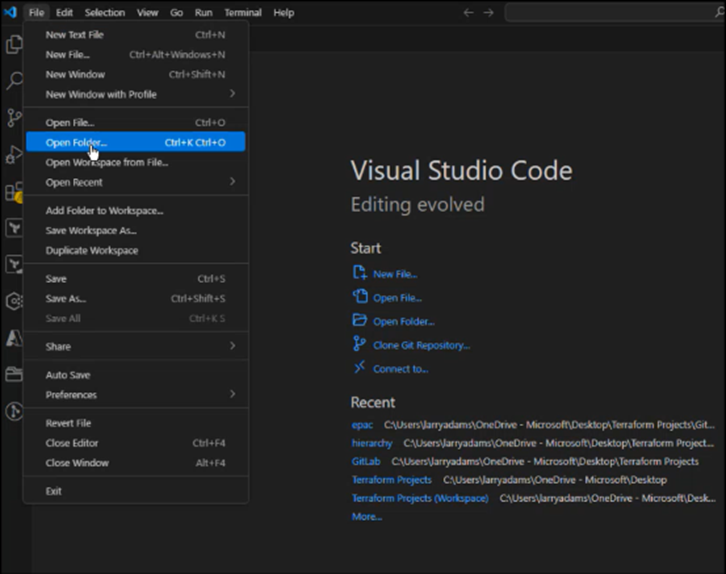
Task: Select Open Folder... in File menu
Action: (x=136, y=142)
